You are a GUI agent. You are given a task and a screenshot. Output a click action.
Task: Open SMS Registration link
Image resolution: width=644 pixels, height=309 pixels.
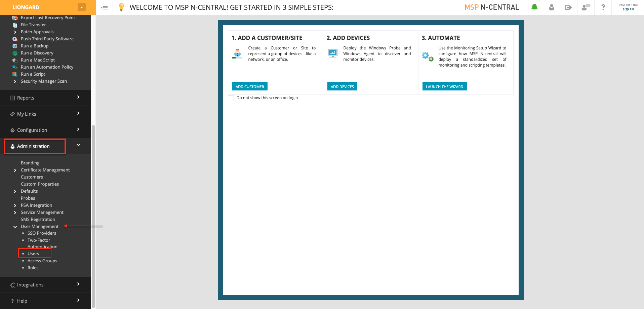click(38, 219)
